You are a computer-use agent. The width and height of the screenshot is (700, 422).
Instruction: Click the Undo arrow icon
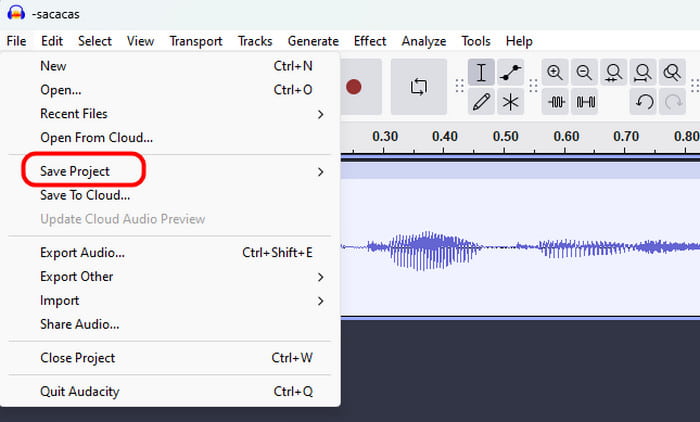pos(643,102)
